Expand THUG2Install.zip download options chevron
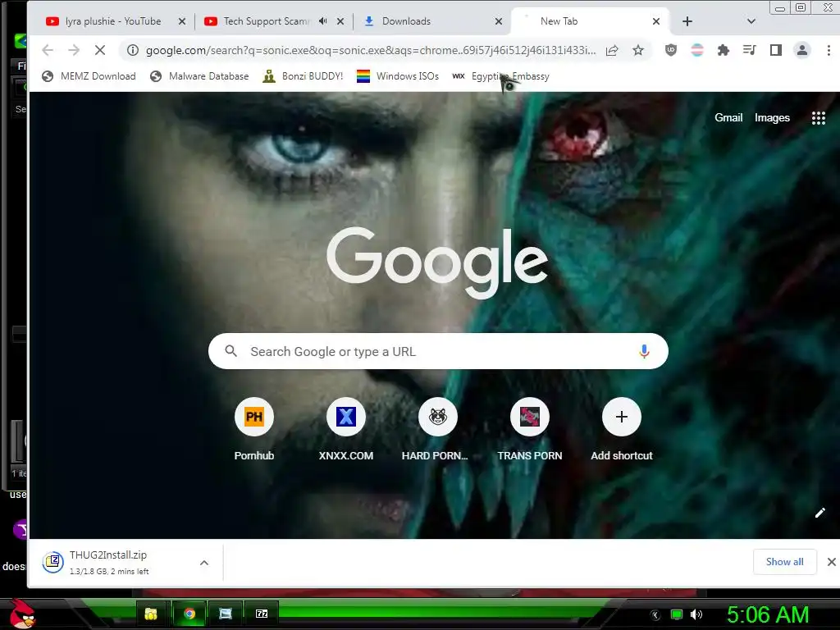This screenshot has width=840, height=630. [204, 563]
